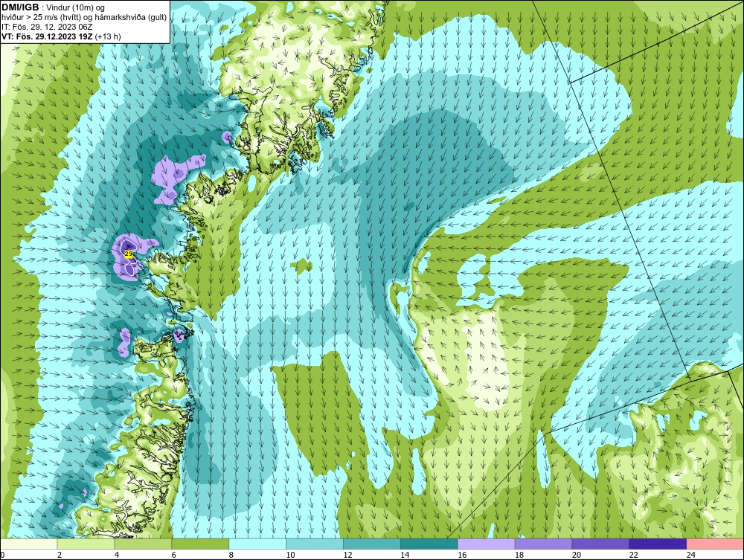744x560 pixels.
Task: Select the pink above-24 m/s legend swatch
Action: [x=715, y=544]
